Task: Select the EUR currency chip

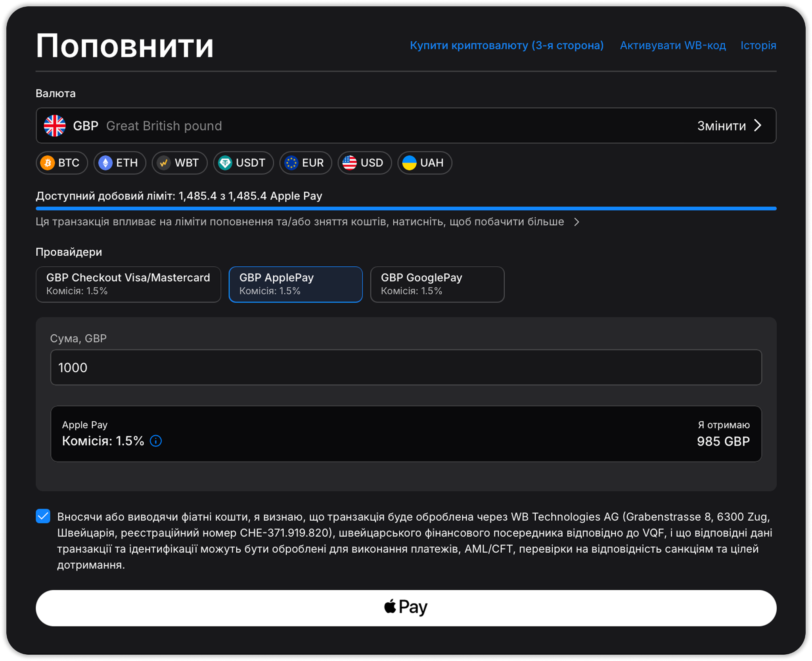Action: [306, 163]
